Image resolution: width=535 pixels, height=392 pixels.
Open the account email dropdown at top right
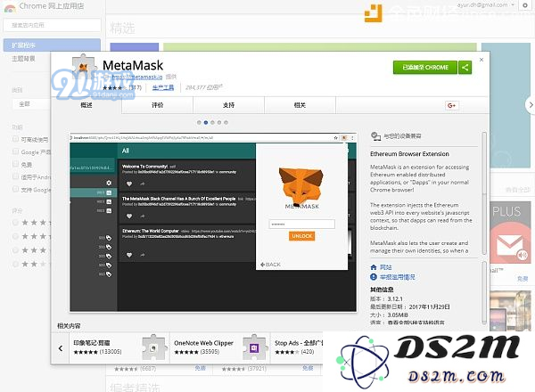click(x=486, y=5)
